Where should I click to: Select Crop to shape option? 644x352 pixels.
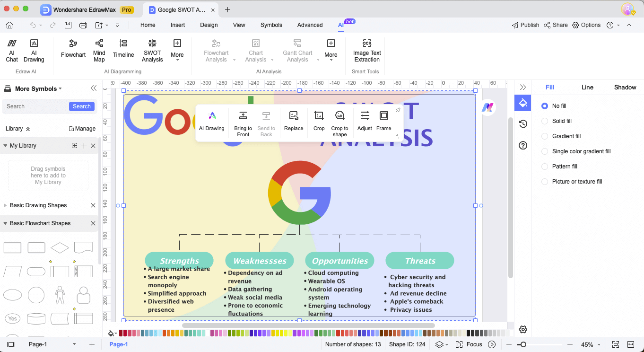tap(339, 124)
